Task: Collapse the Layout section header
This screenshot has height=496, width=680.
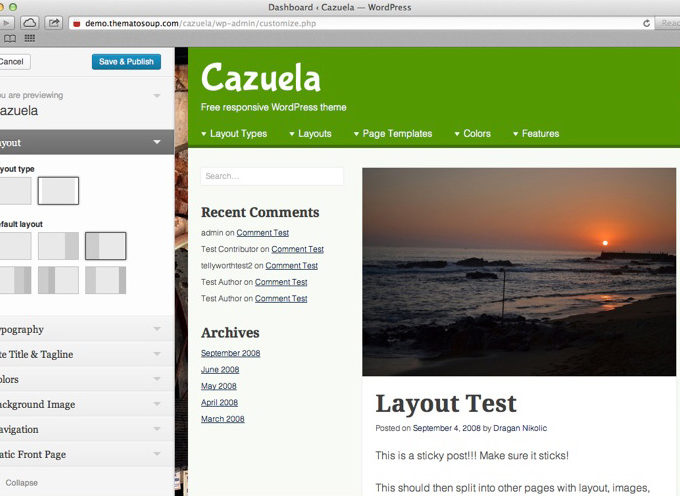Action: [x=80, y=143]
